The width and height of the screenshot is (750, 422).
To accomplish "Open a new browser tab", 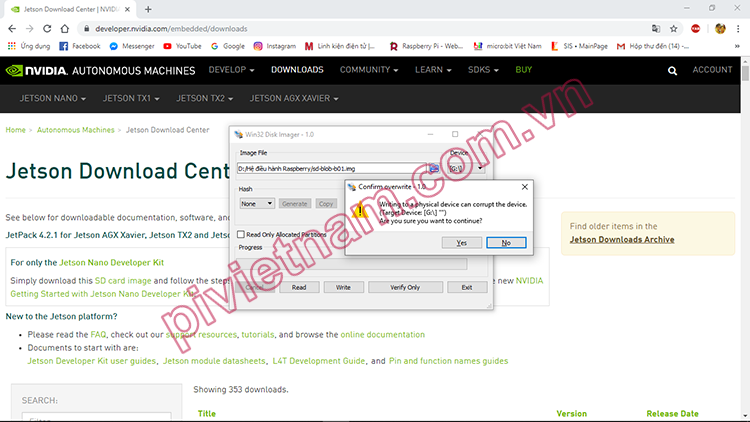I will 148,9.
